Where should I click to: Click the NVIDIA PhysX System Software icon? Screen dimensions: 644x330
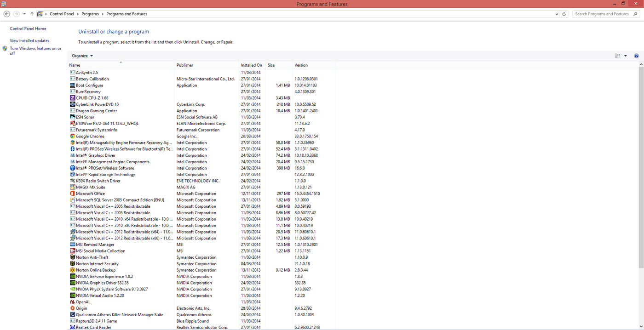pos(72,289)
